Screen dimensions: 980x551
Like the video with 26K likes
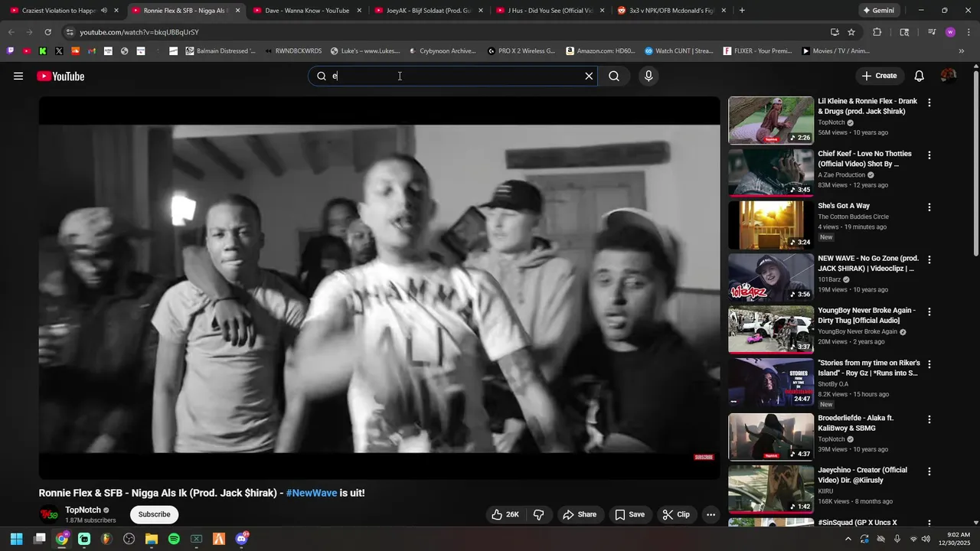pyautogui.click(x=505, y=514)
